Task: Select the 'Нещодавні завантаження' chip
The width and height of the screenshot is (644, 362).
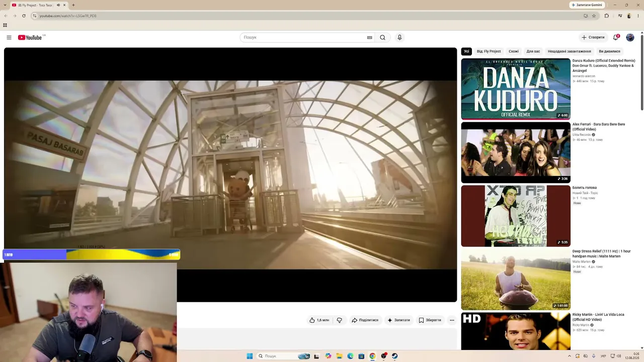Action: pos(570,51)
